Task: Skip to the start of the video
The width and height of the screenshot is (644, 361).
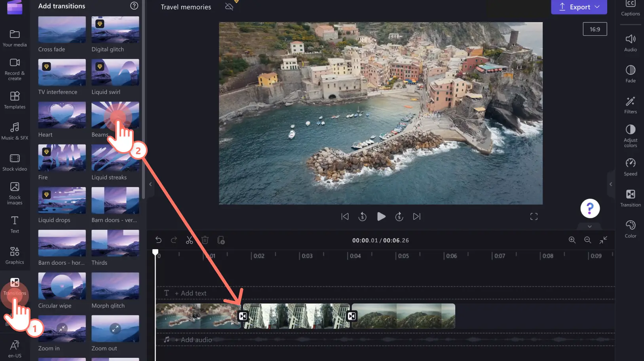Action: point(345,216)
